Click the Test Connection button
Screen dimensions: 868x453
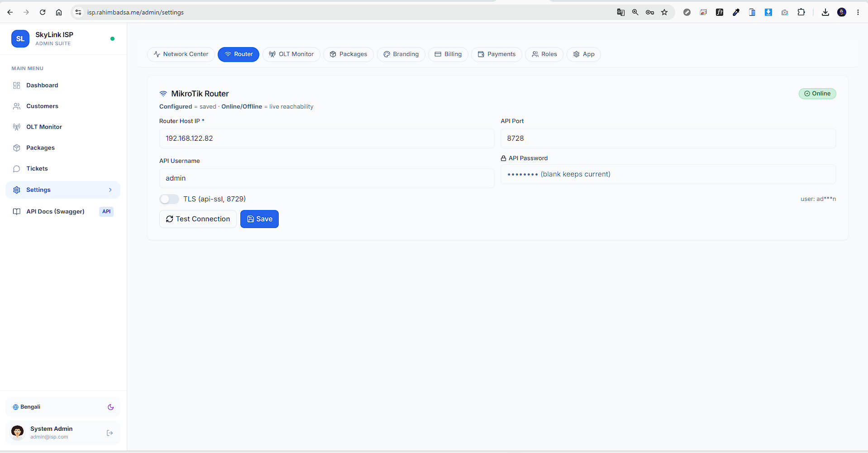[x=198, y=219]
